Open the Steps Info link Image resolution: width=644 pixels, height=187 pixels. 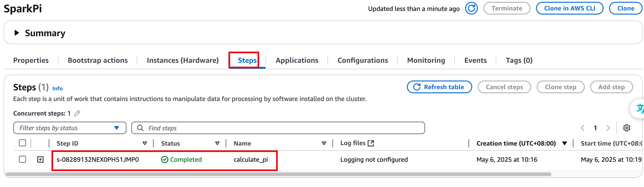pyautogui.click(x=57, y=88)
